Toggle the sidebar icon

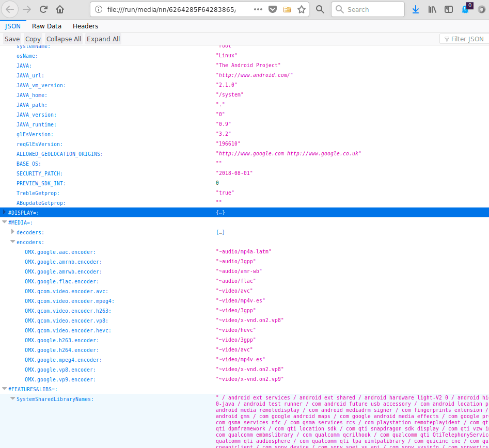point(449,9)
